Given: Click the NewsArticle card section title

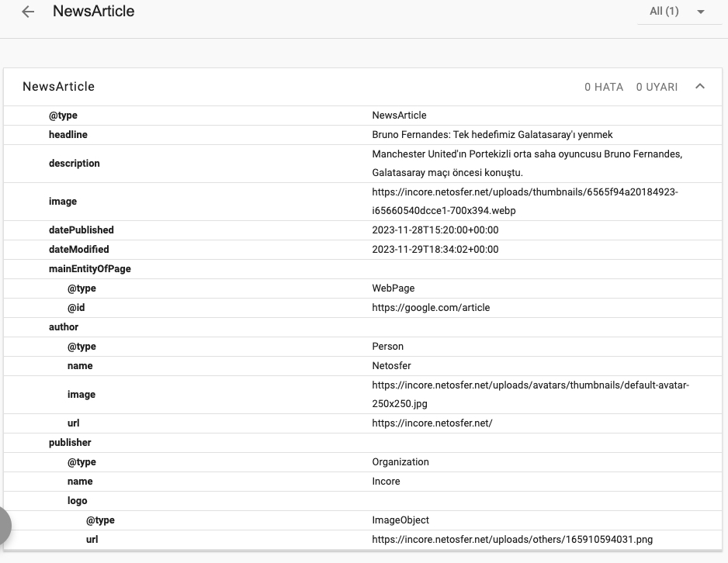Looking at the screenshot, I should point(58,87).
